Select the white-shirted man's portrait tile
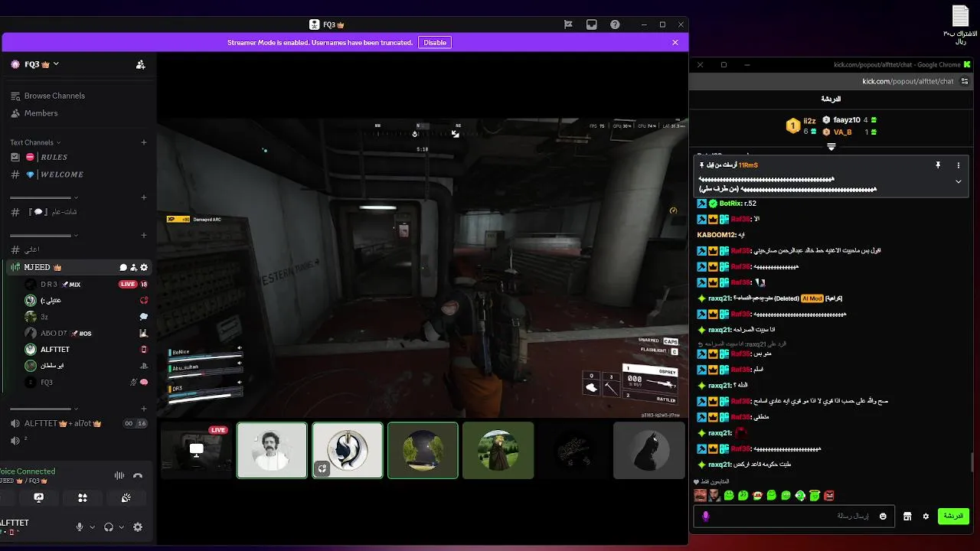The image size is (980, 551). (x=272, y=451)
